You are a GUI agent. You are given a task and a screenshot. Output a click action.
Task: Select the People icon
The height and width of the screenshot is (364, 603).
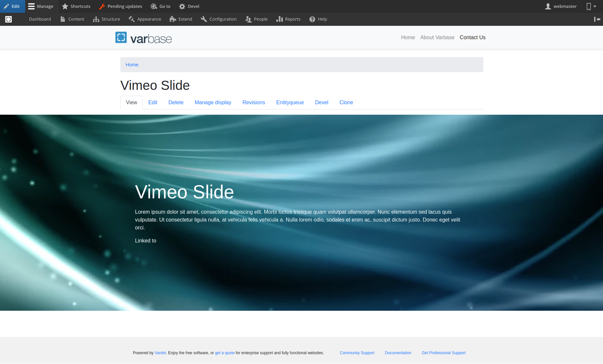pyautogui.click(x=248, y=19)
